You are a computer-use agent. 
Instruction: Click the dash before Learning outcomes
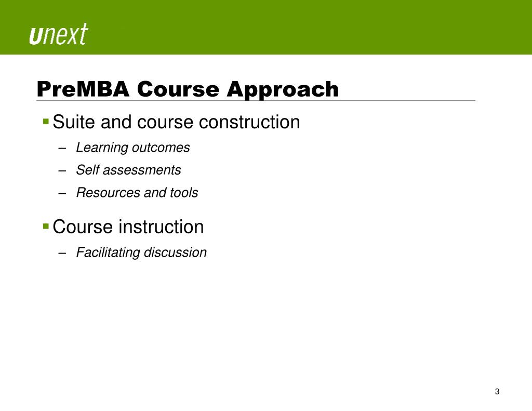coord(62,148)
